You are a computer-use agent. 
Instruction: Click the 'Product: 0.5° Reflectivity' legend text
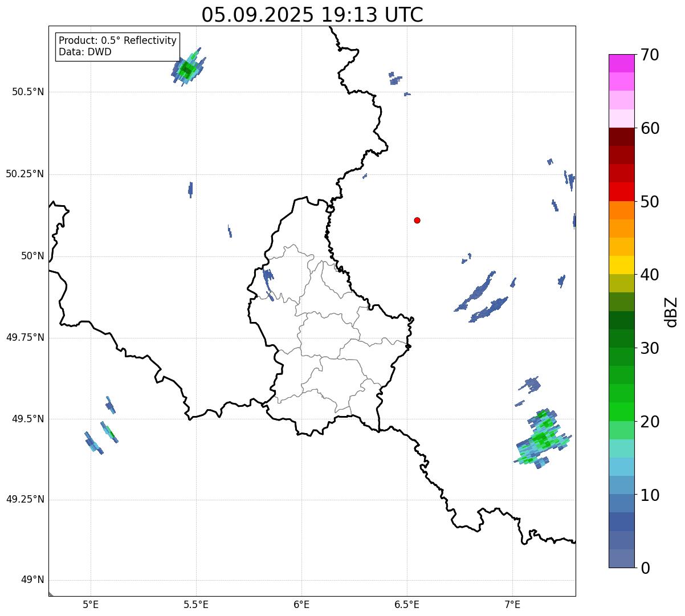[117, 40]
